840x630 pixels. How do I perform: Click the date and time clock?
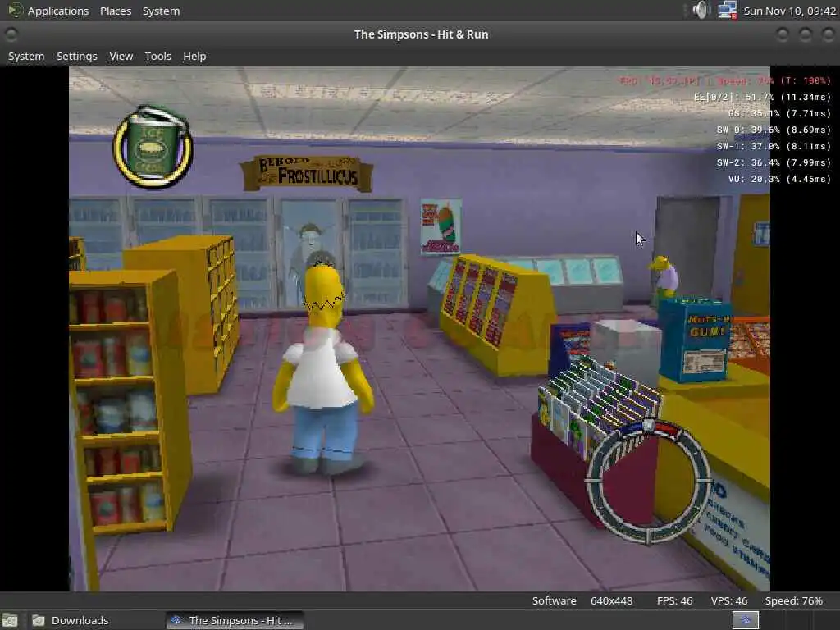pos(790,11)
